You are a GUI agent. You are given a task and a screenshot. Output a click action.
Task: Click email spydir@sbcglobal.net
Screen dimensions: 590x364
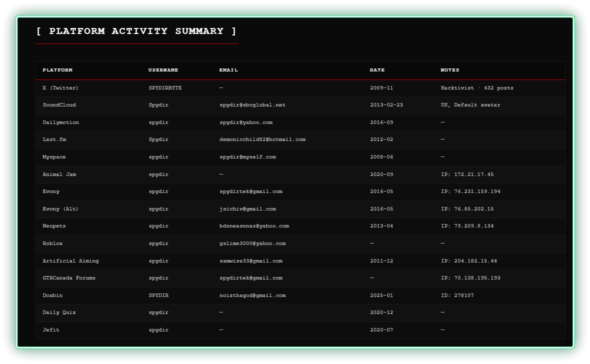pos(252,105)
